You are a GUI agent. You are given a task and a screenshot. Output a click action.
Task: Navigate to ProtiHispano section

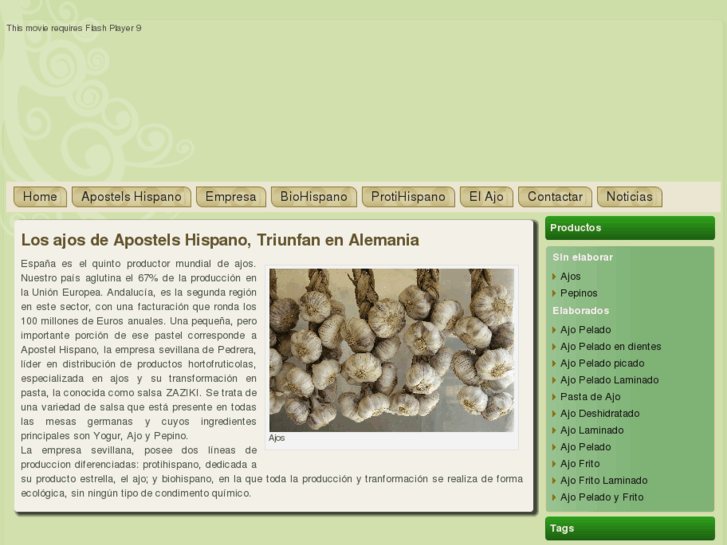click(x=408, y=197)
